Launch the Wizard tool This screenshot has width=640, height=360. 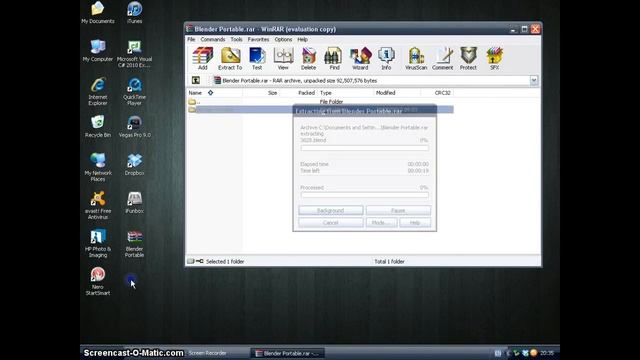[x=360, y=58]
